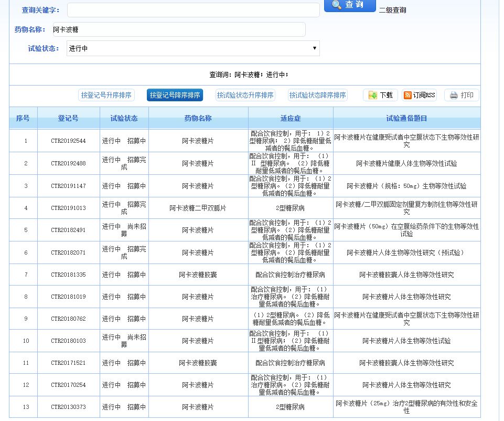Open registration CTR20171521
Image resolution: width=504 pixels, height=421 pixels.
(68, 363)
